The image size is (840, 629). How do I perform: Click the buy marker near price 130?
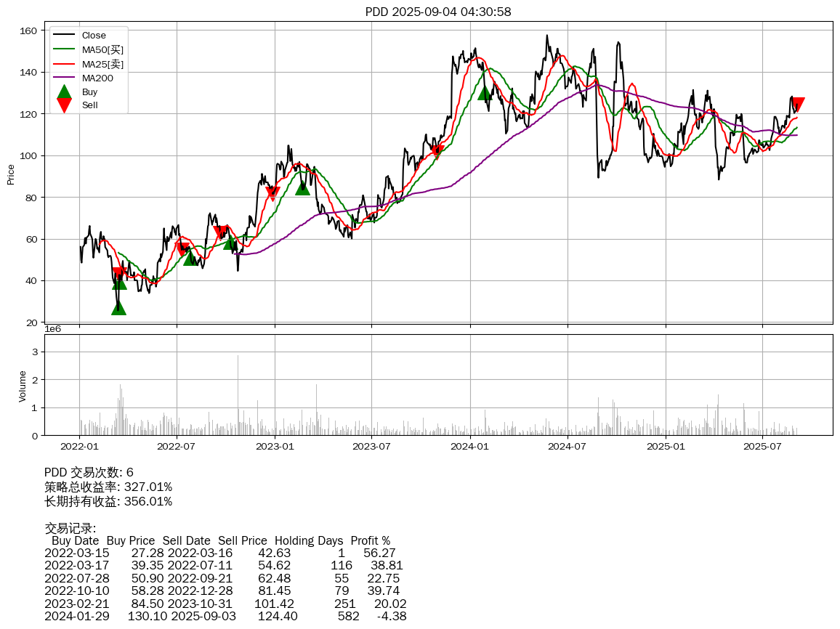(485, 92)
